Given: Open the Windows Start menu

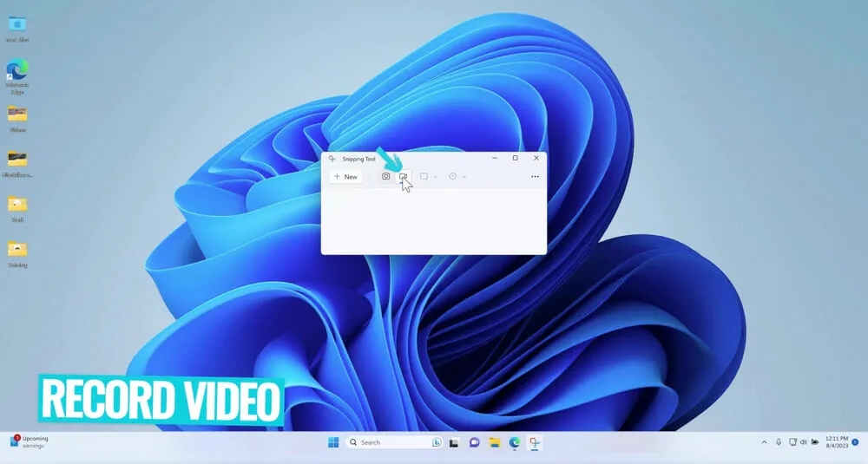Looking at the screenshot, I should point(333,442).
